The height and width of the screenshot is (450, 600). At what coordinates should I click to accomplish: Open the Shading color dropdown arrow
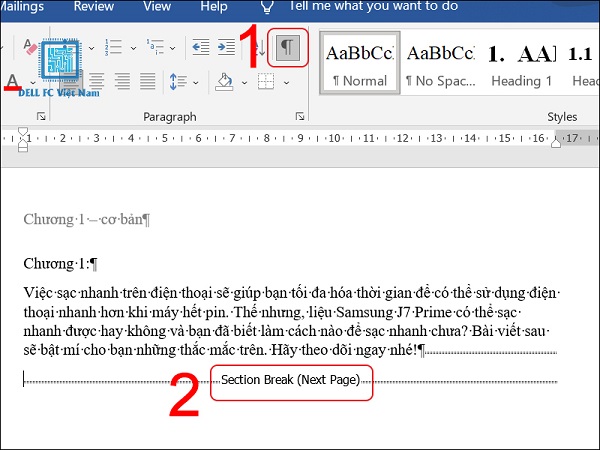click(x=244, y=83)
